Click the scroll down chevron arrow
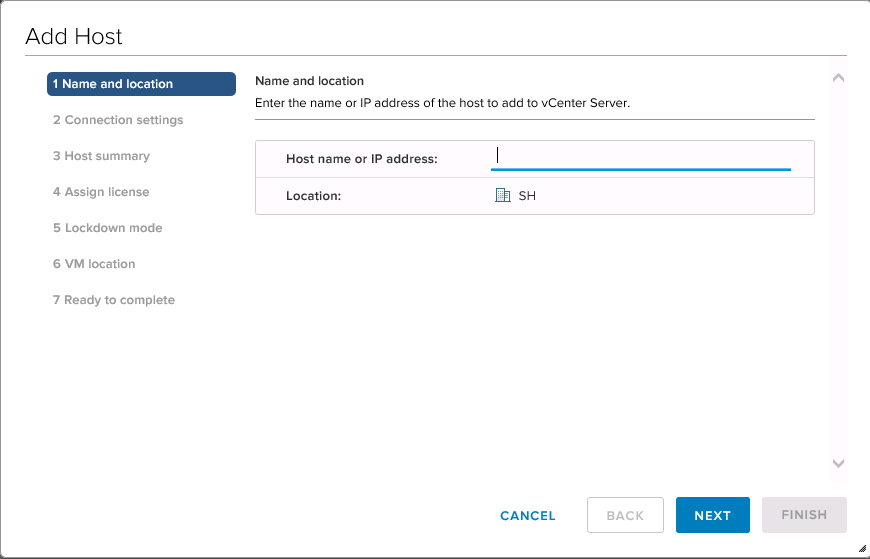 [x=838, y=463]
